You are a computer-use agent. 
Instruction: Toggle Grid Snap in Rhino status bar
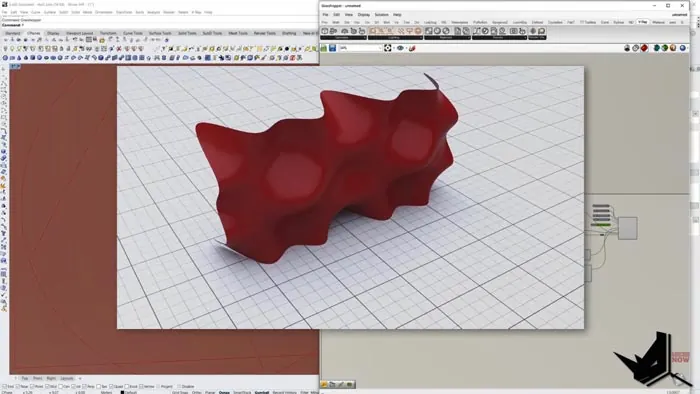tap(179, 393)
